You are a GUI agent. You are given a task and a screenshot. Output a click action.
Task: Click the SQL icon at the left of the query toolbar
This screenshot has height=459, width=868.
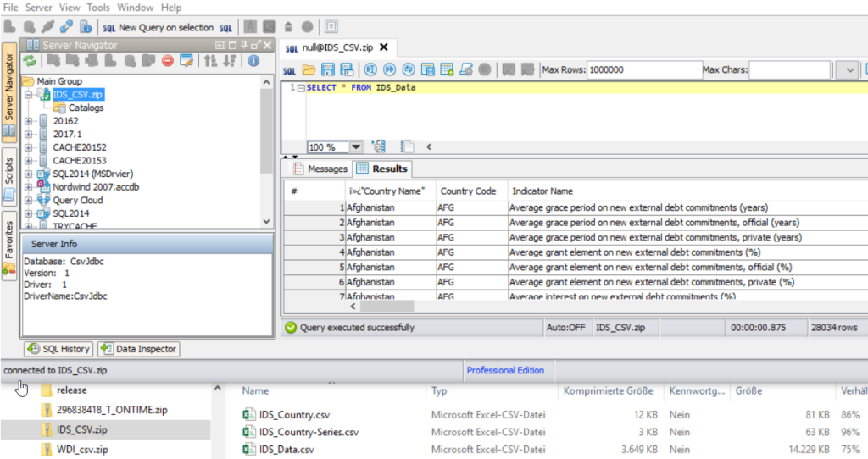[290, 71]
